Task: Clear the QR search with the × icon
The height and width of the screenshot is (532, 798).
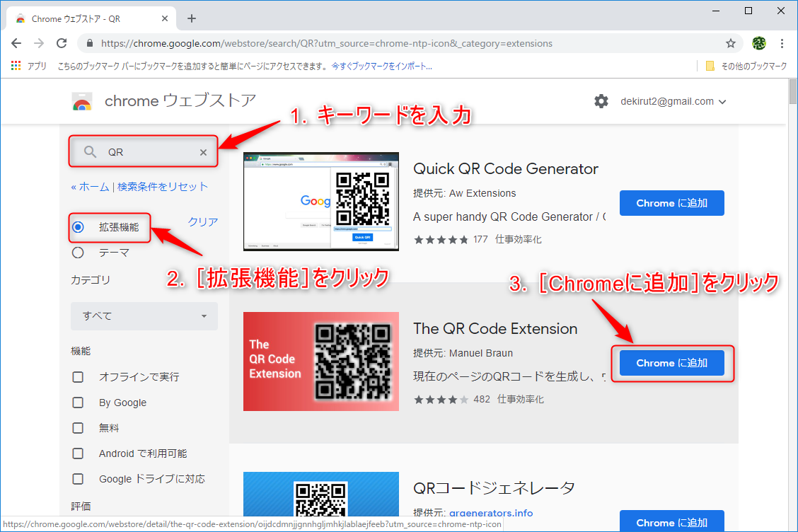Action: tap(202, 151)
